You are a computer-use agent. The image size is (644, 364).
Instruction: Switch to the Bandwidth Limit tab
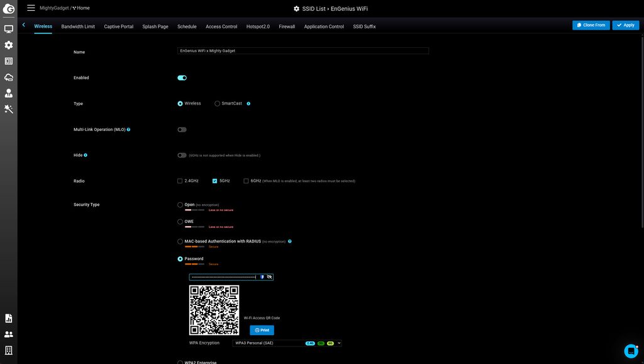pyautogui.click(x=78, y=26)
